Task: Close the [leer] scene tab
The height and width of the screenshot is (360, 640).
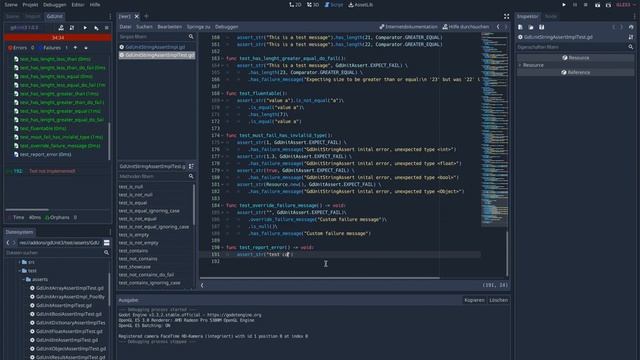Action: point(137,16)
